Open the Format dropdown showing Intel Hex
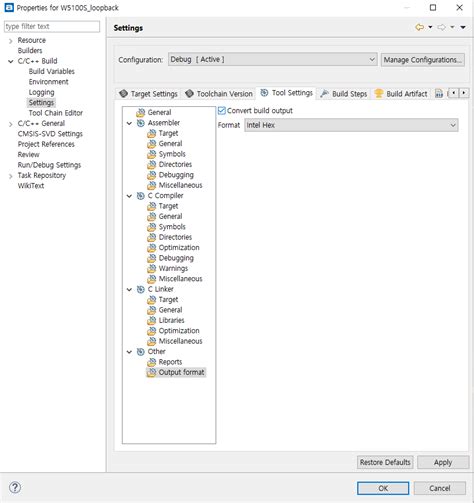Screen dimensions: 474x503 coord(351,125)
